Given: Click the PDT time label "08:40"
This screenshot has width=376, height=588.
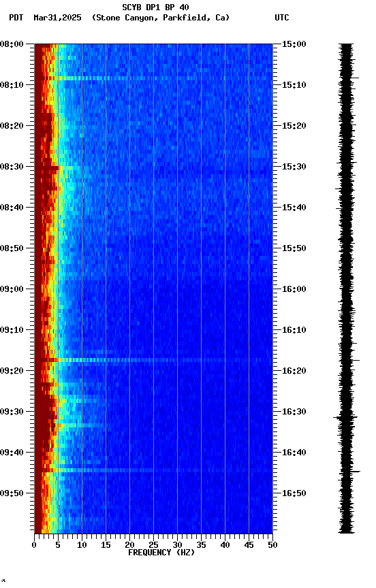Looking at the screenshot, I should click(12, 208).
